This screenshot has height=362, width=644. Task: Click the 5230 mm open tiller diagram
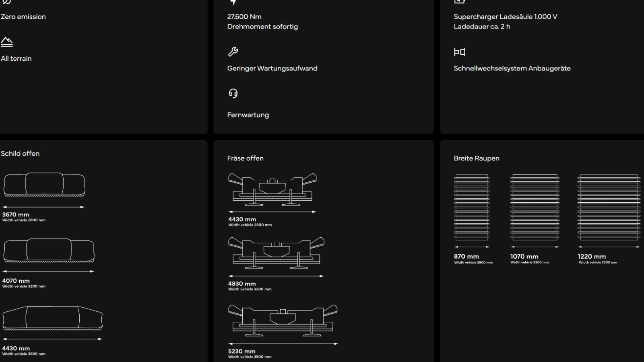283,321
